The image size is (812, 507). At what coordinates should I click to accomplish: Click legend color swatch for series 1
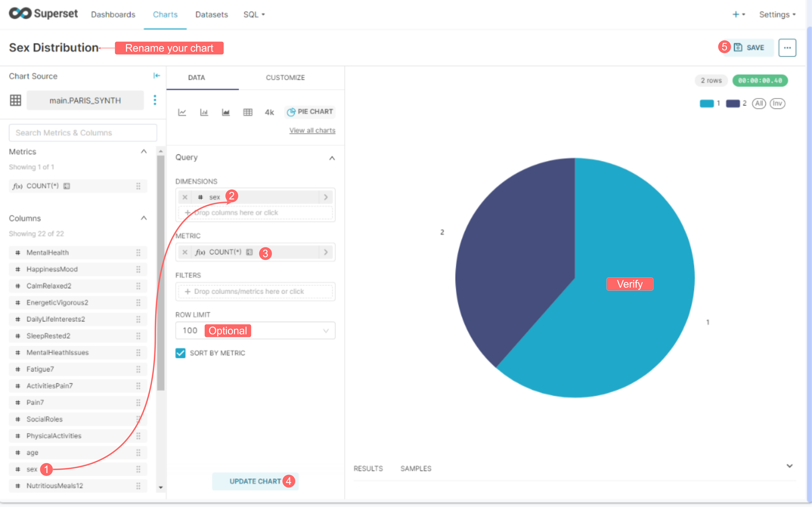706,103
